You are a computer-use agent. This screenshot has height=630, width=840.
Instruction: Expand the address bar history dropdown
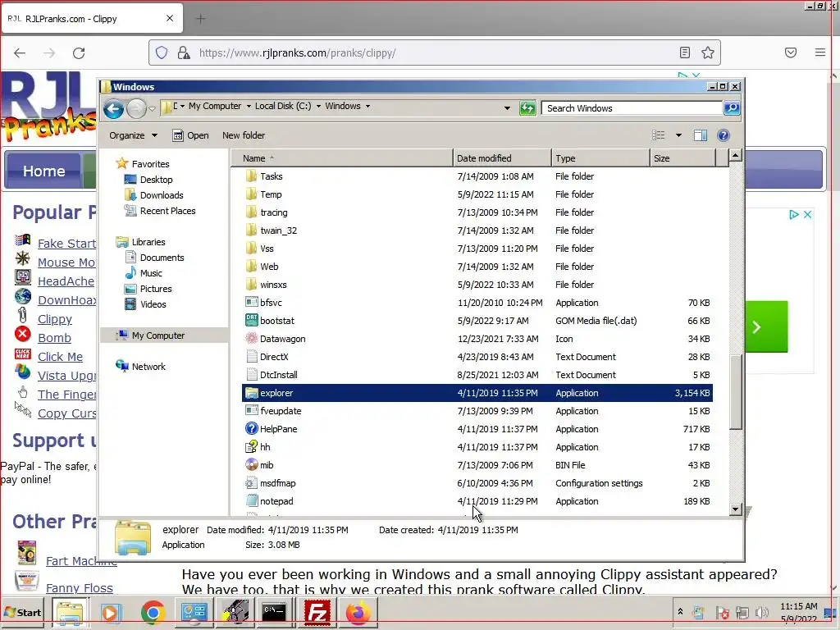coord(507,108)
